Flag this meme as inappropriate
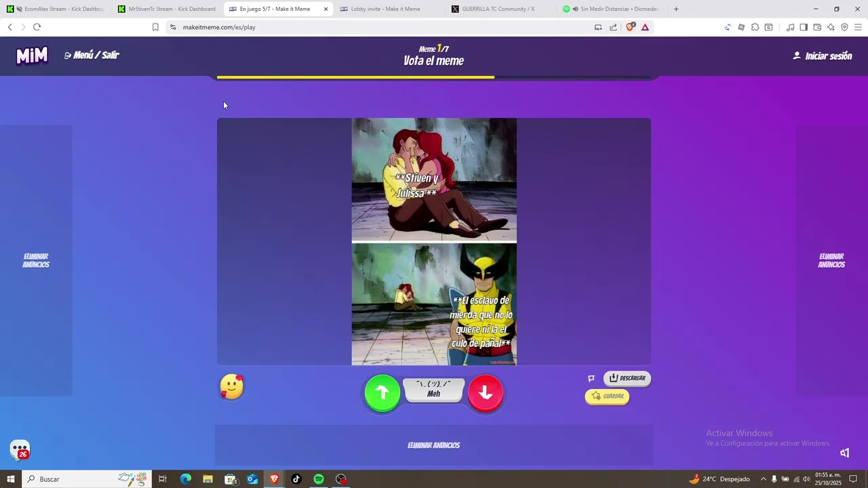 591,378
